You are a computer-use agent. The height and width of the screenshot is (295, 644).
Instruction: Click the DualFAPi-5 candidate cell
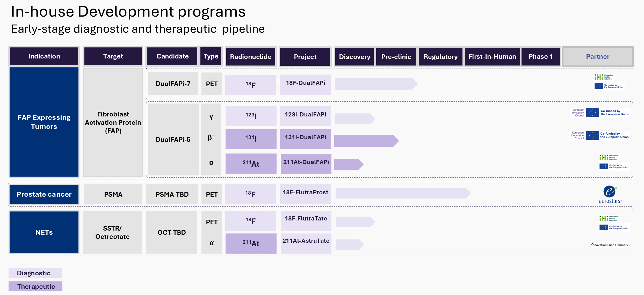click(x=173, y=139)
